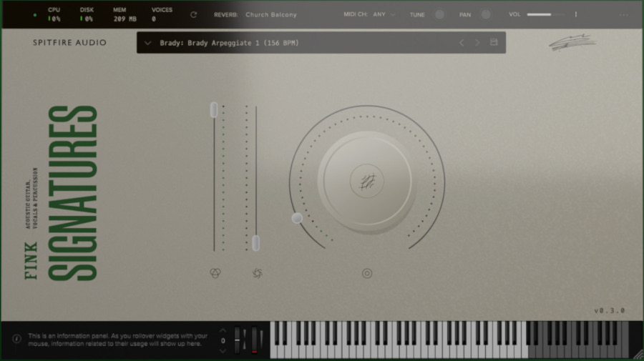Click the resize grip at window corner

[638, 355]
